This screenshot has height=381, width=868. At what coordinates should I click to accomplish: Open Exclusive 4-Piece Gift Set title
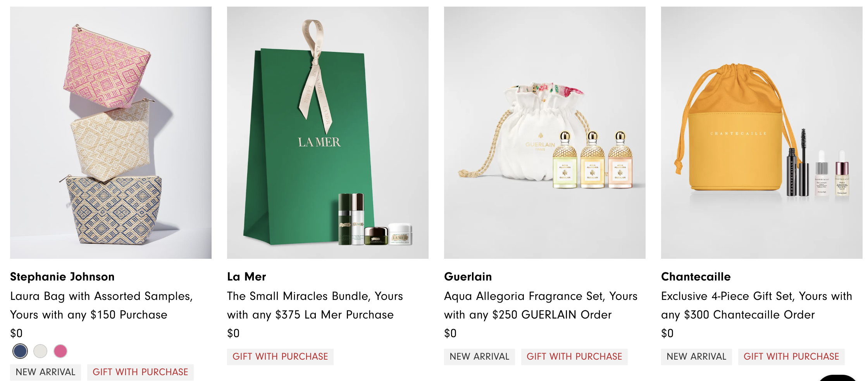pyautogui.click(x=756, y=305)
